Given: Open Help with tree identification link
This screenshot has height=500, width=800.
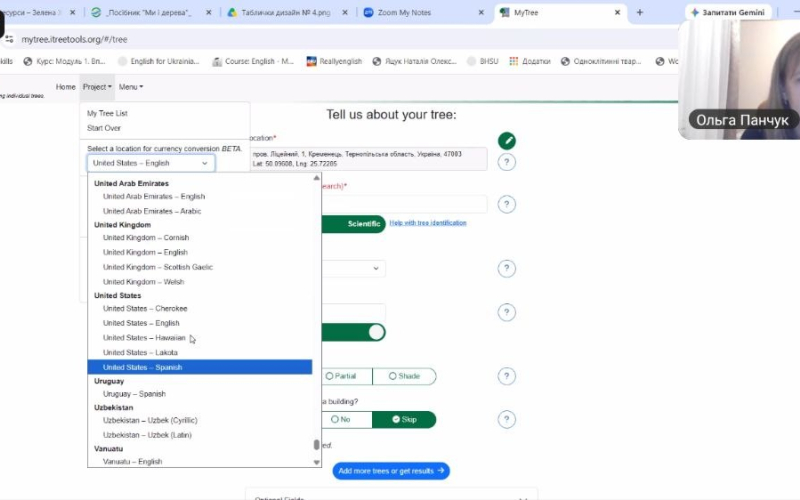Looking at the screenshot, I should 428,223.
